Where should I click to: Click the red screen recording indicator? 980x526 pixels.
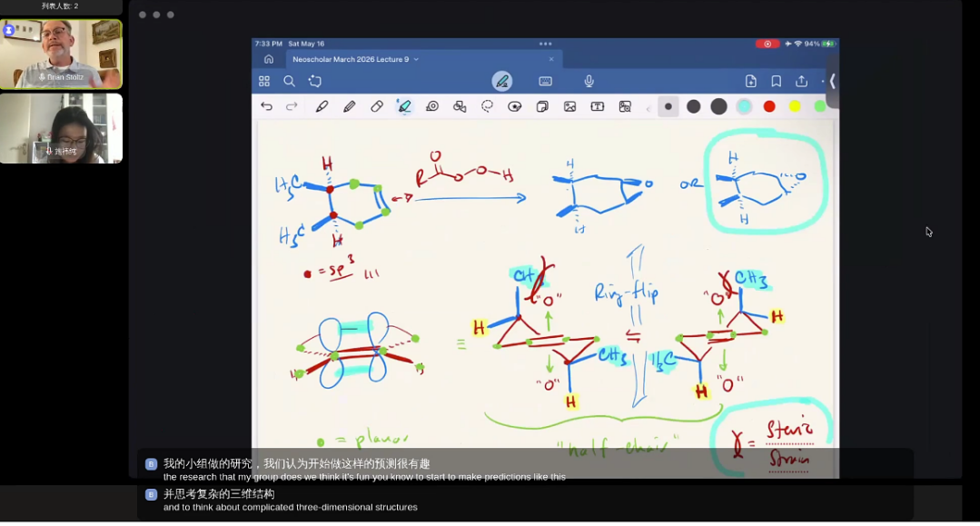[x=767, y=44]
